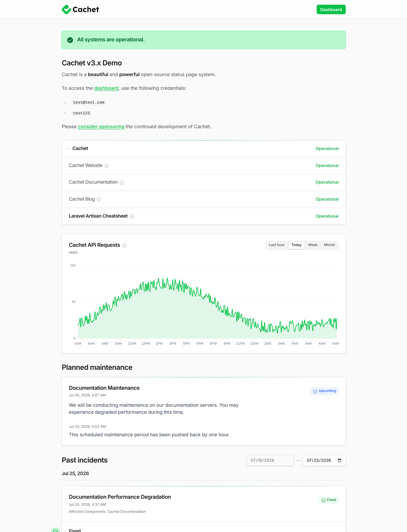This screenshot has height=532, width=407.
Task: Click Operational status for Cachet Blog
Action: 327,199
